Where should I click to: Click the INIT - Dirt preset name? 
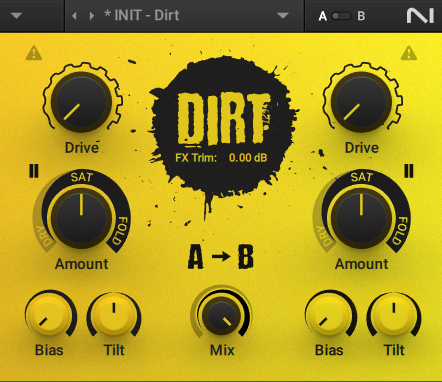[142, 16]
